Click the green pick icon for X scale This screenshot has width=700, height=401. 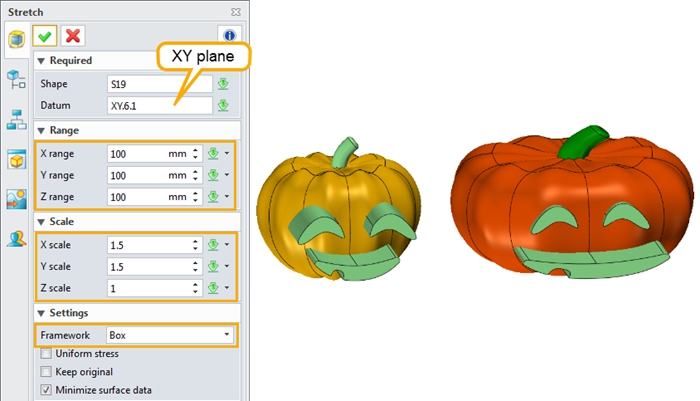click(x=213, y=245)
